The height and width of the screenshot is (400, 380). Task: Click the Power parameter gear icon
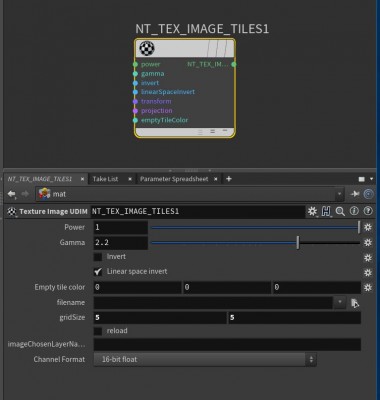click(x=368, y=227)
